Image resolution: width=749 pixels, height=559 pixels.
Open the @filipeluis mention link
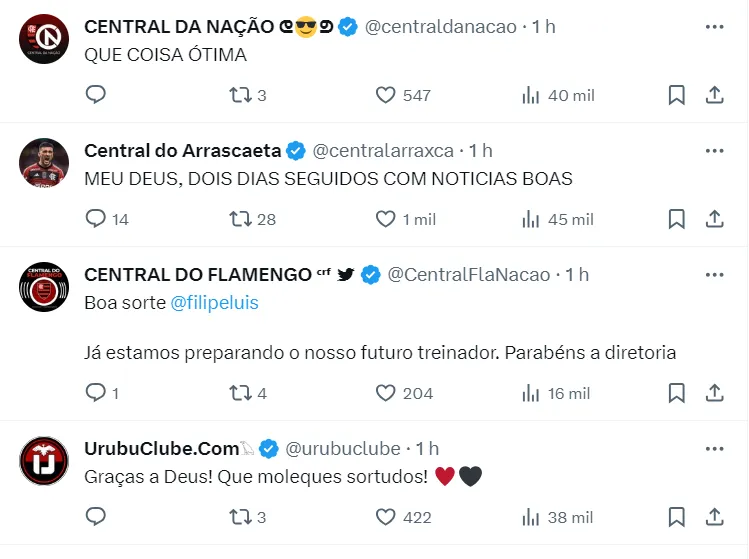(215, 303)
